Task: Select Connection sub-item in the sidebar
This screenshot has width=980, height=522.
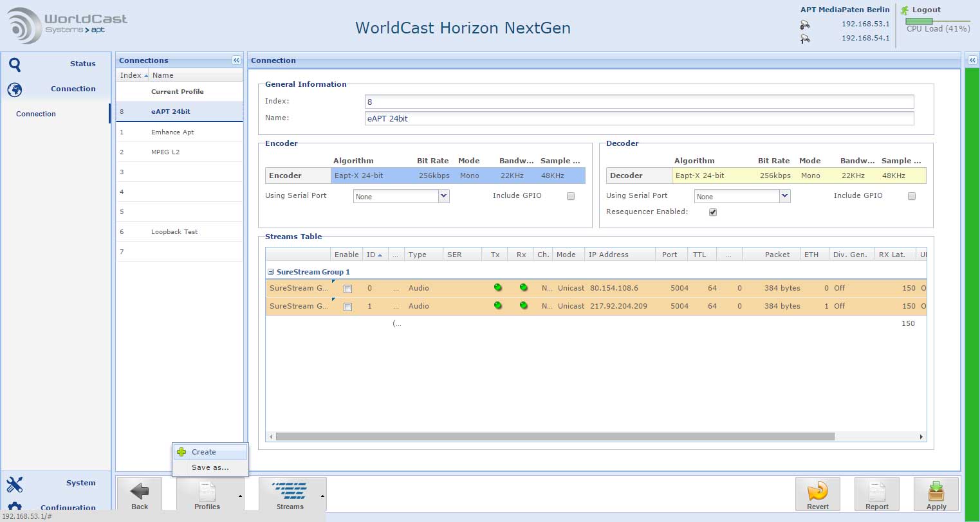Action: click(36, 114)
